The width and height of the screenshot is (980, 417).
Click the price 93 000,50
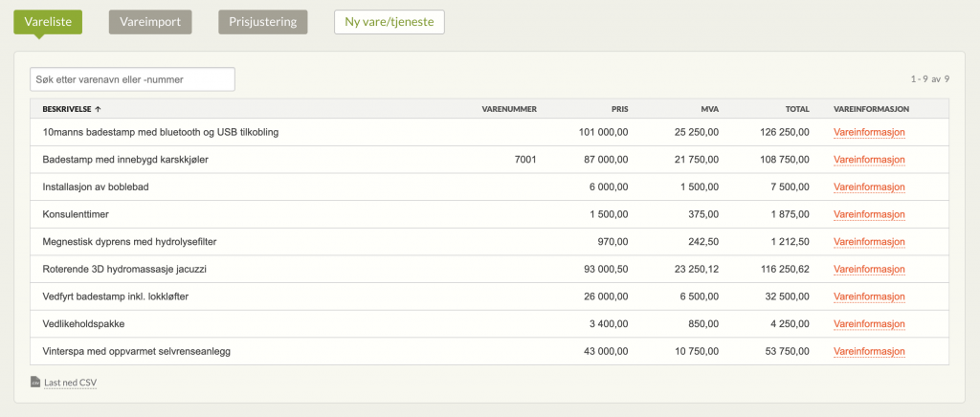[x=606, y=269]
